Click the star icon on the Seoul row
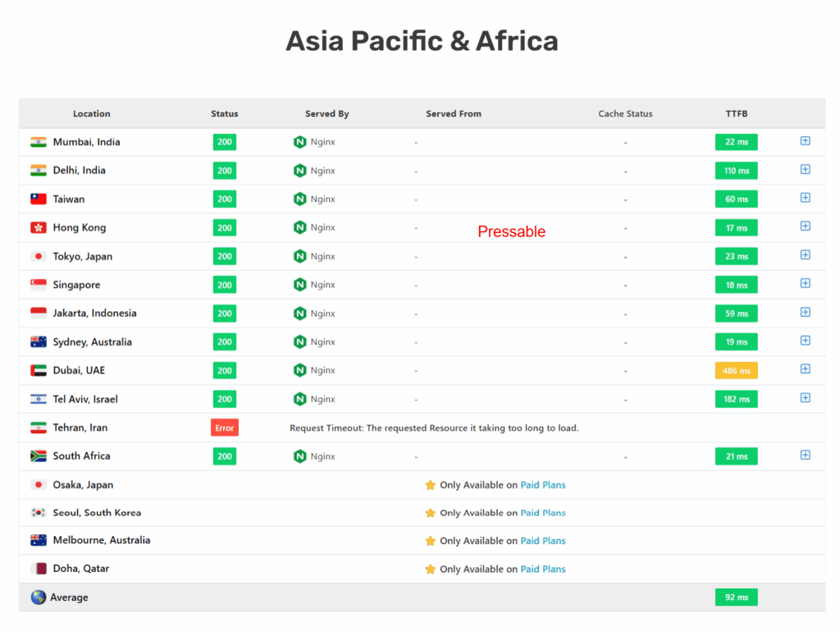Screen dimensions: 840x632 pyautogui.click(x=430, y=512)
